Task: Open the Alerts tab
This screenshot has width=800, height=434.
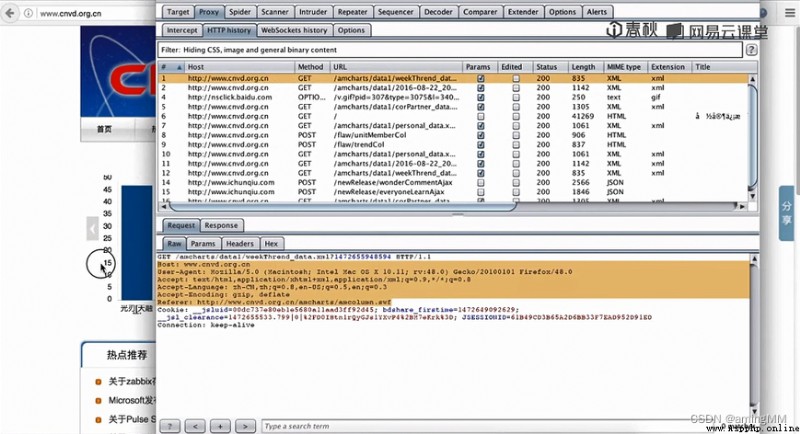Action: [x=597, y=12]
